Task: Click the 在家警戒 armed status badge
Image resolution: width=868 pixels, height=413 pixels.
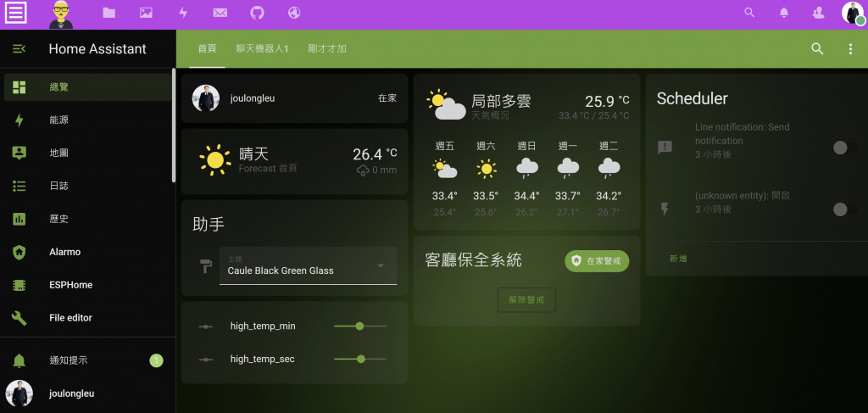Action: [x=597, y=261]
